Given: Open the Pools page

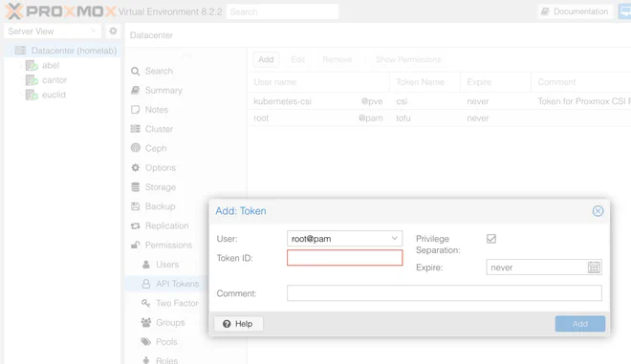Looking at the screenshot, I should coord(166,341).
